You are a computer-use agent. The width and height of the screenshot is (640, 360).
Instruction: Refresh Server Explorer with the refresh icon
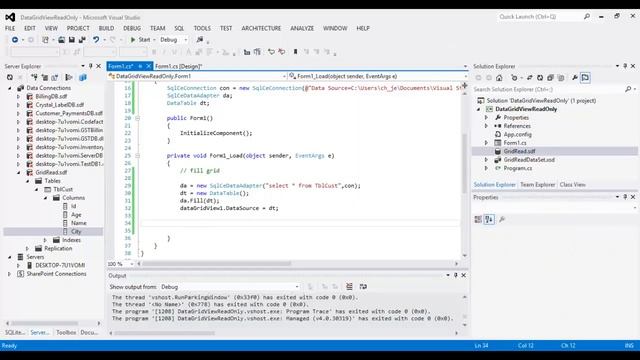10,78
